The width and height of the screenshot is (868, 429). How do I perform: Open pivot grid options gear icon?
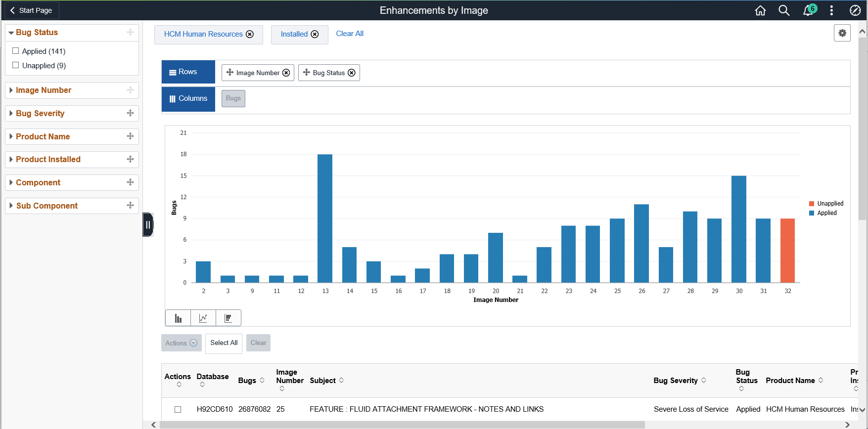842,33
